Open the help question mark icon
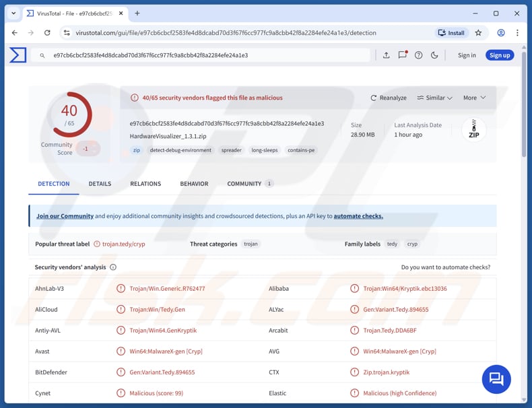The width and height of the screenshot is (532, 408). [418, 55]
